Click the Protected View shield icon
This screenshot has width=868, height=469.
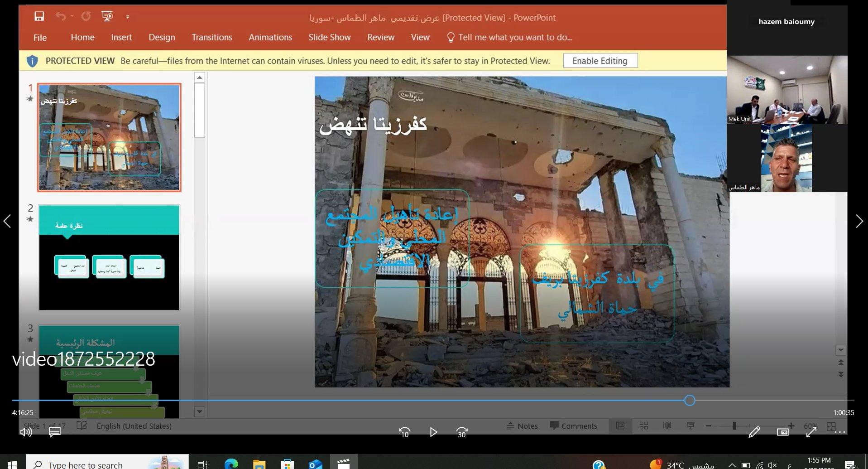click(32, 61)
